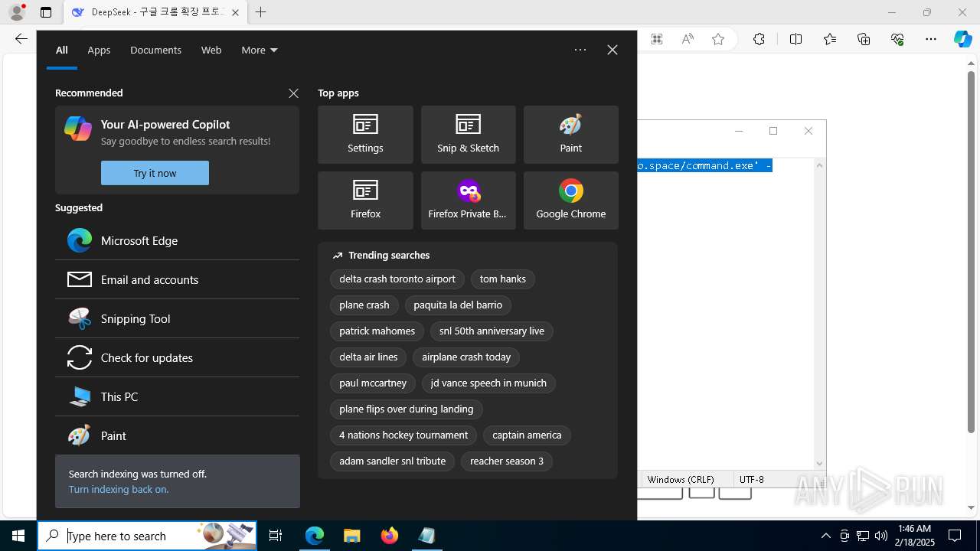Open Edge Browser essentials icon
Viewport: 980px width, 551px height.
897,39
